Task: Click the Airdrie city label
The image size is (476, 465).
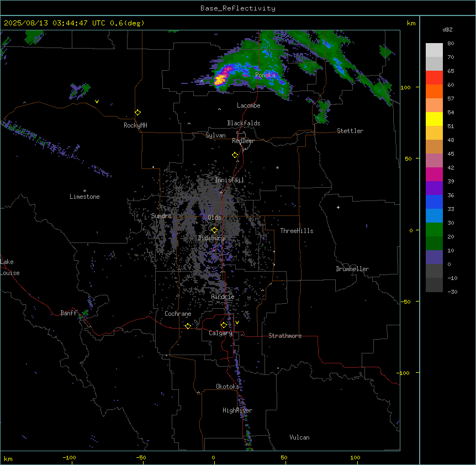Action: [223, 297]
